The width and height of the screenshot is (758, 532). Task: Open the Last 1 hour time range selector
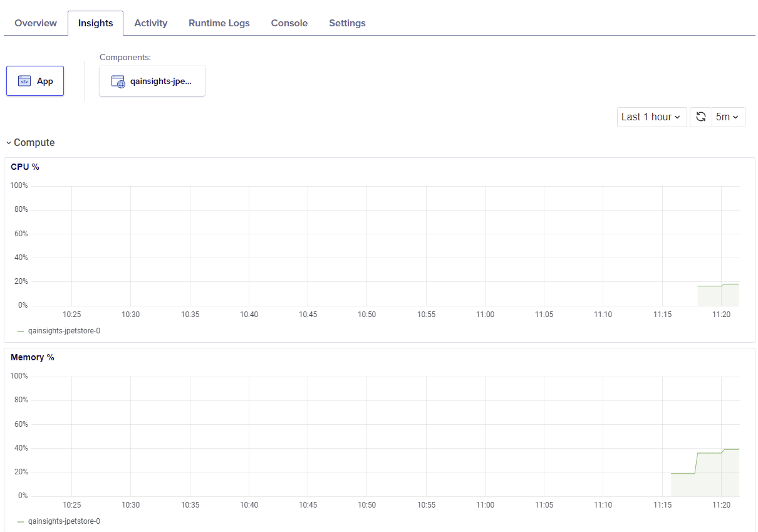[x=652, y=117]
